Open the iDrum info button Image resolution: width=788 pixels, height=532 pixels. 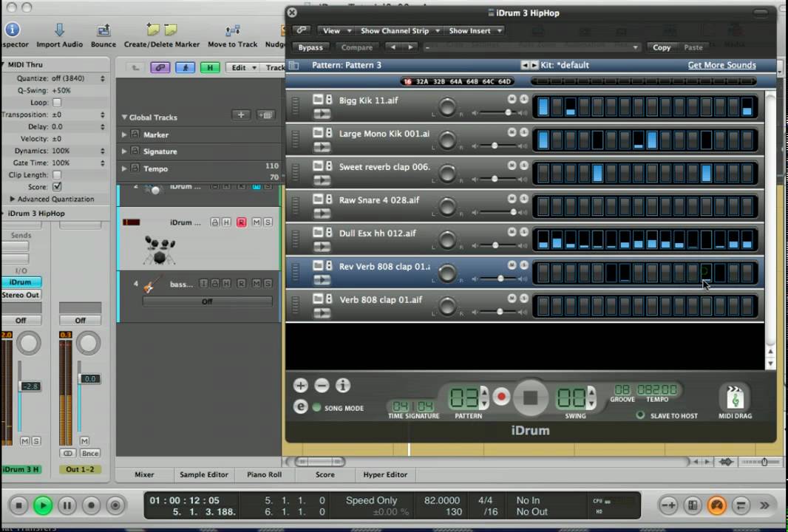coord(343,385)
